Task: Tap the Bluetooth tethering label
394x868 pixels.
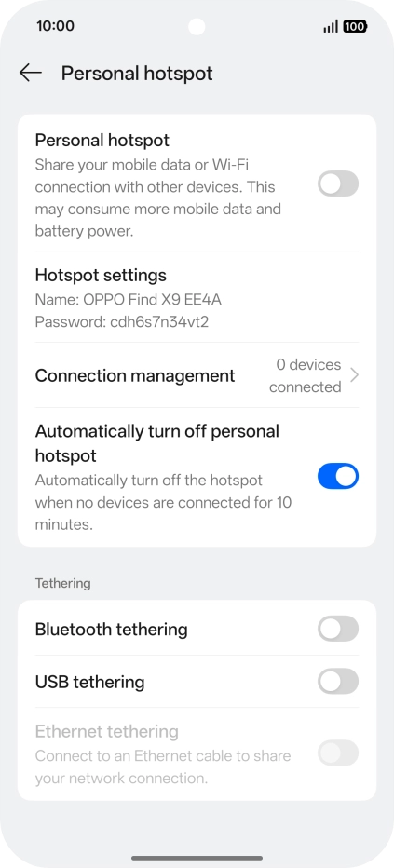Action: click(x=111, y=630)
